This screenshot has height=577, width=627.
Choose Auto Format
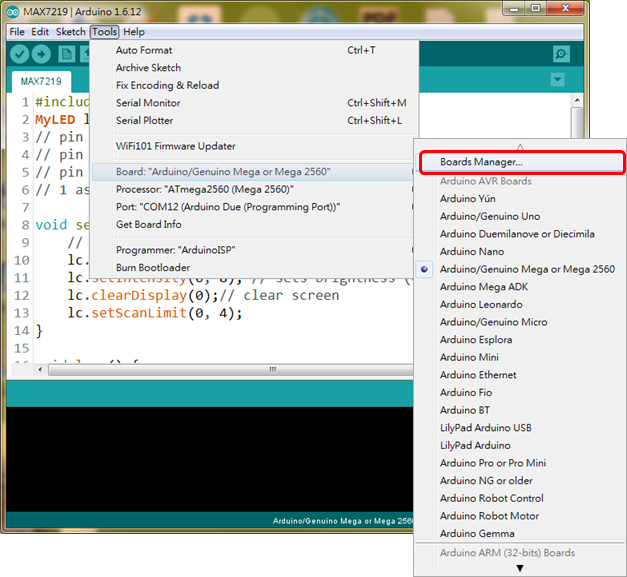255,50
